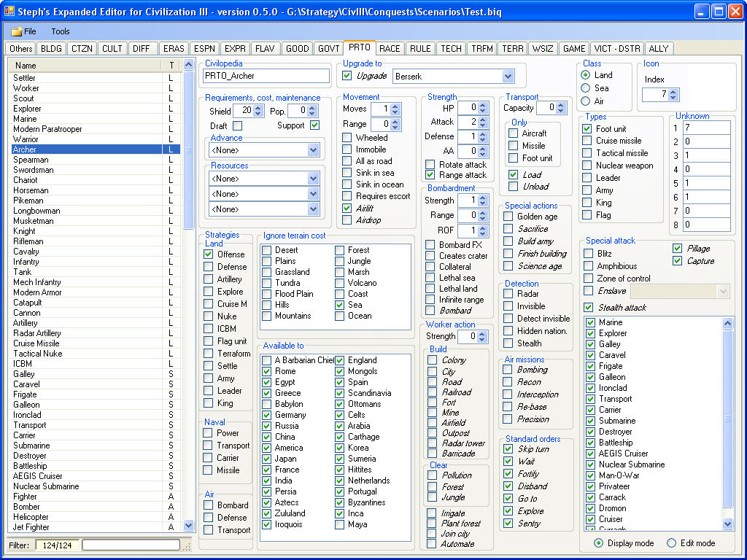Image resolution: width=747 pixels, height=560 pixels.
Task: Enable Zone of control
Action: 589,279
